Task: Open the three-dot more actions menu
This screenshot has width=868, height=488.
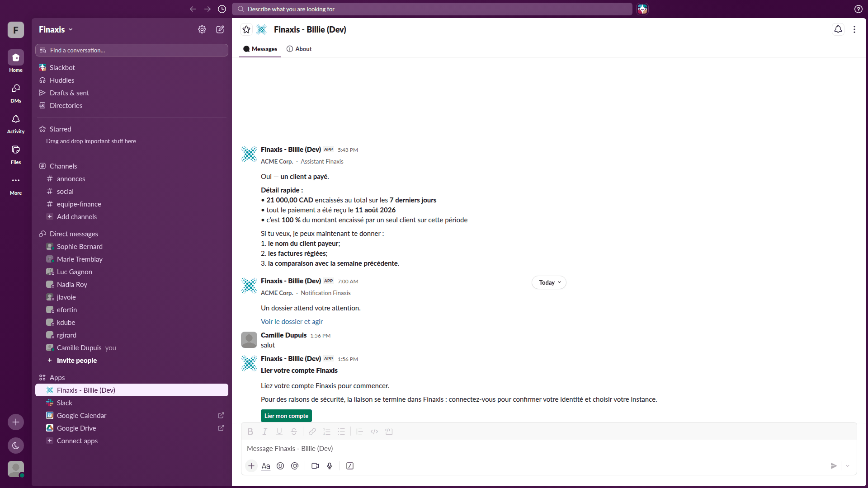Action: pos(854,29)
